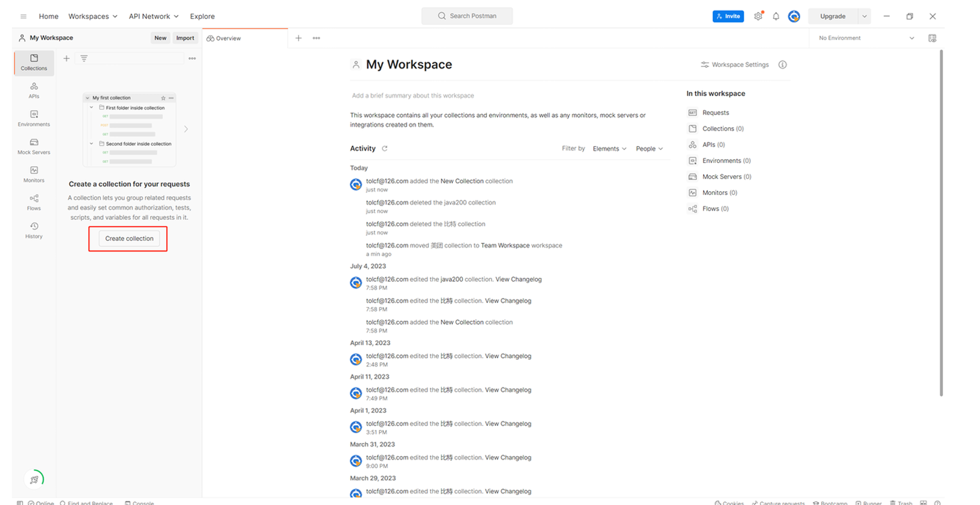Open the Mock Servers sidebar section

[34, 147]
